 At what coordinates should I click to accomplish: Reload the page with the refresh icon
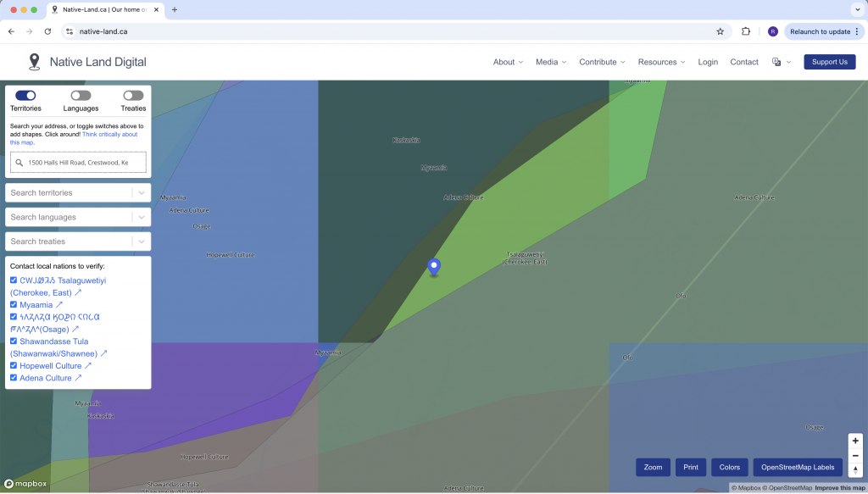coord(47,31)
